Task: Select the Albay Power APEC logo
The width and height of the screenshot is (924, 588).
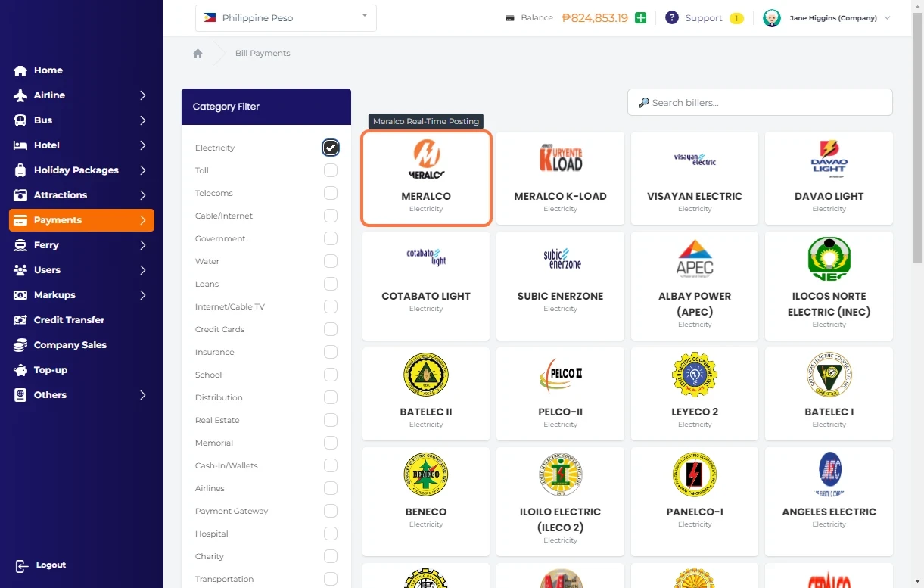Action: [x=695, y=259]
